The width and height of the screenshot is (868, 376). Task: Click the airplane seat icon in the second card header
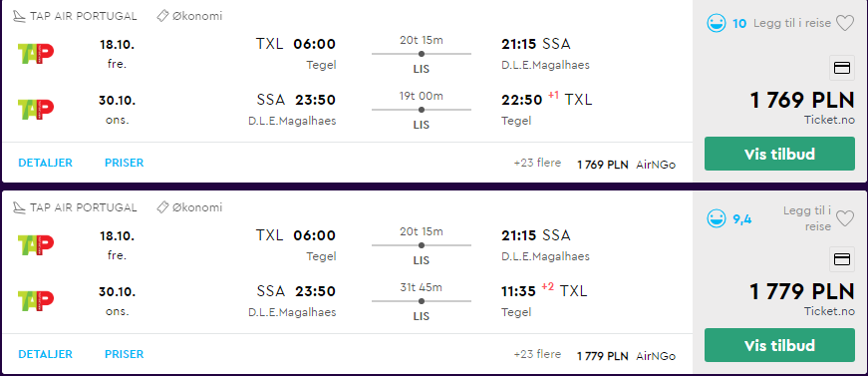point(19,207)
